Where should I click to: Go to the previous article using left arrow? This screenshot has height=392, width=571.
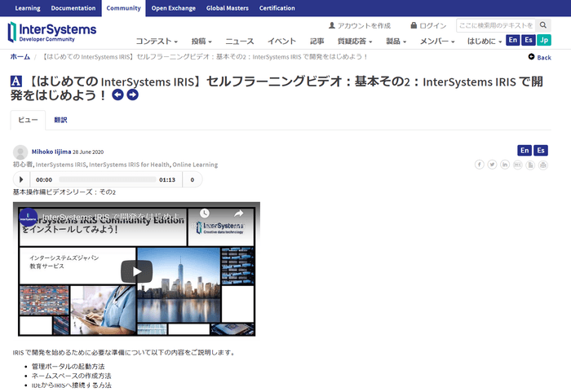pyautogui.click(x=118, y=95)
